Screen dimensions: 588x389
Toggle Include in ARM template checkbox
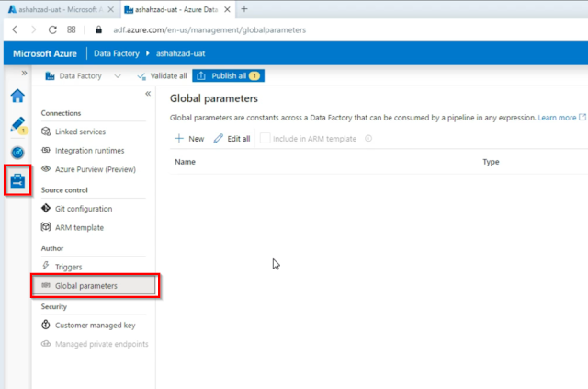tap(265, 139)
